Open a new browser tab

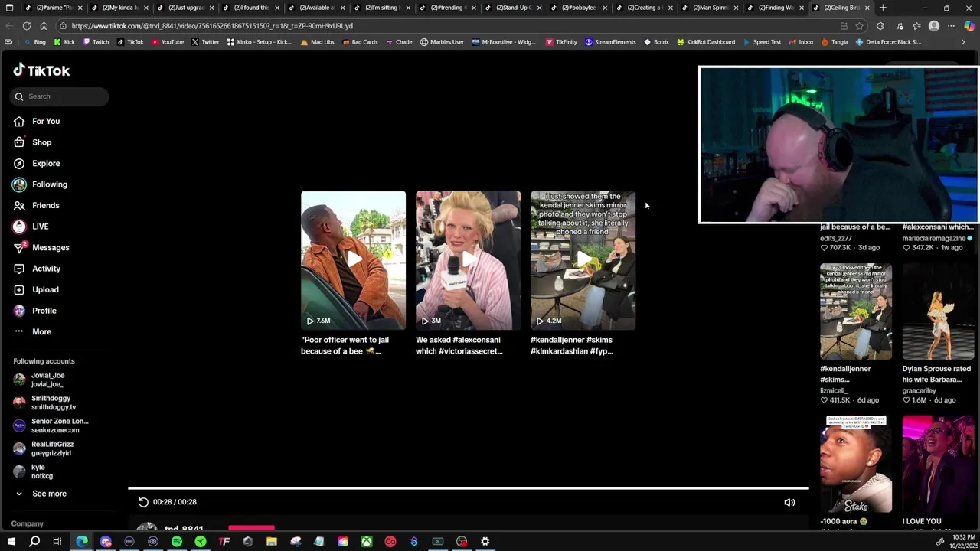(883, 8)
